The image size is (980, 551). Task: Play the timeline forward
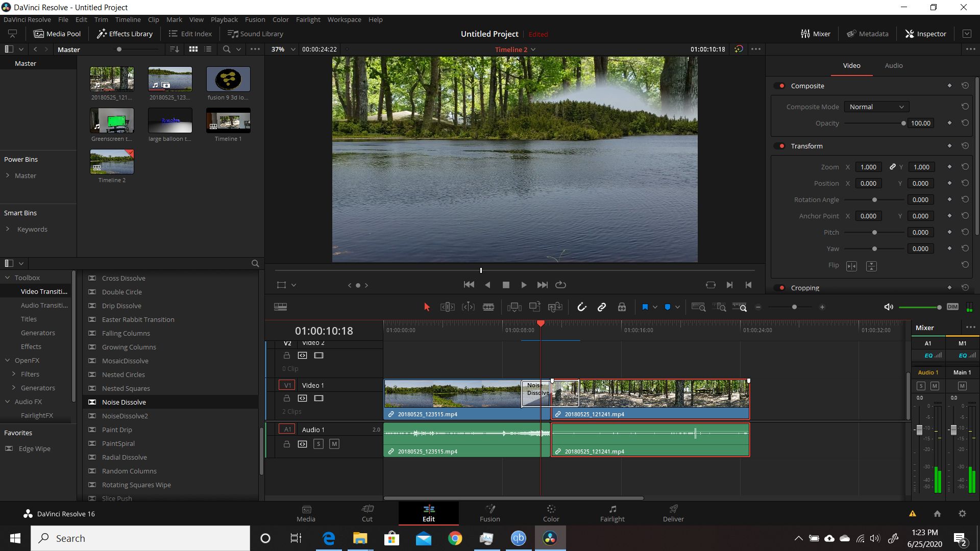pos(524,285)
